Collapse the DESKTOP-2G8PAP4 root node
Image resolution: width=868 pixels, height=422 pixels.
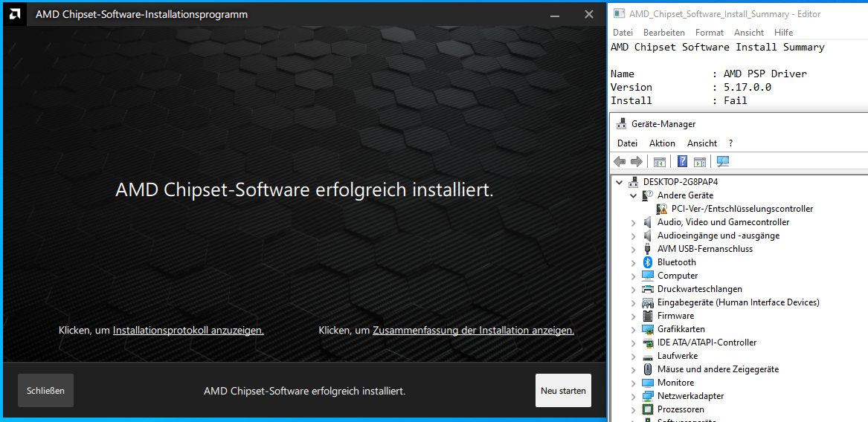(620, 182)
